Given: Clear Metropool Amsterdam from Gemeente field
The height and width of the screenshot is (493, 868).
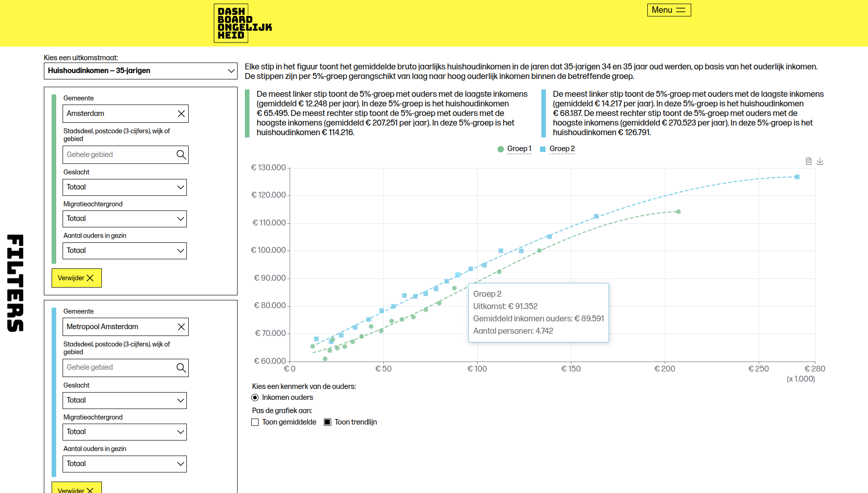Looking at the screenshot, I should coord(181,327).
